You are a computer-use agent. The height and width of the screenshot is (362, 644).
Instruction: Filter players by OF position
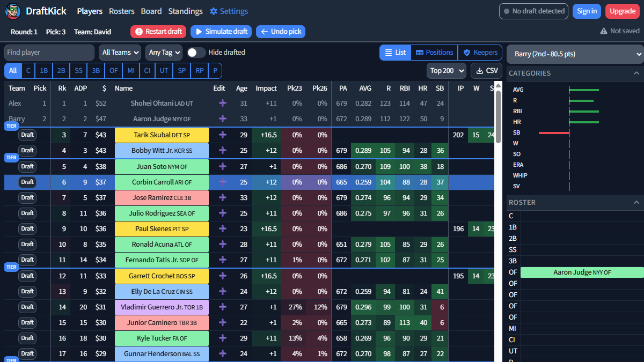(113, 71)
